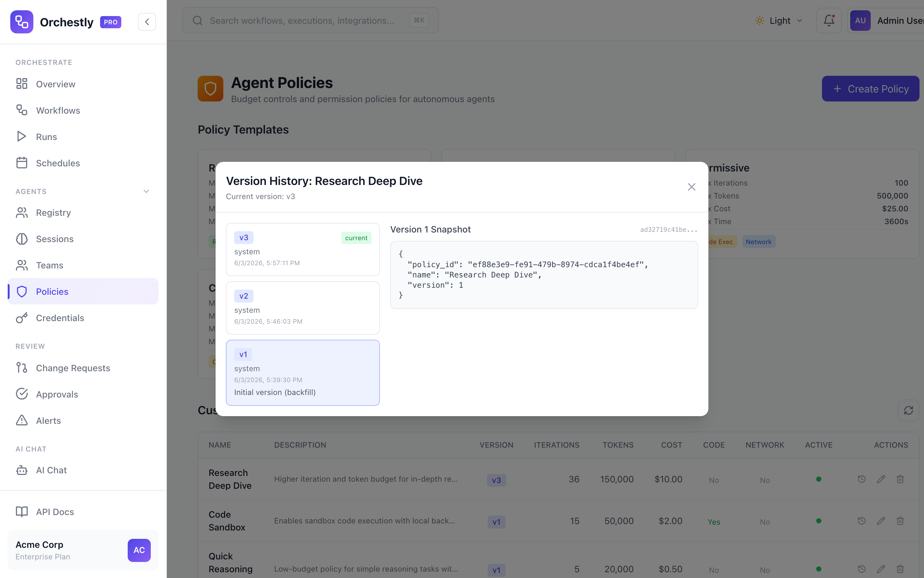Open the agent Registry

tap(83, 212)
